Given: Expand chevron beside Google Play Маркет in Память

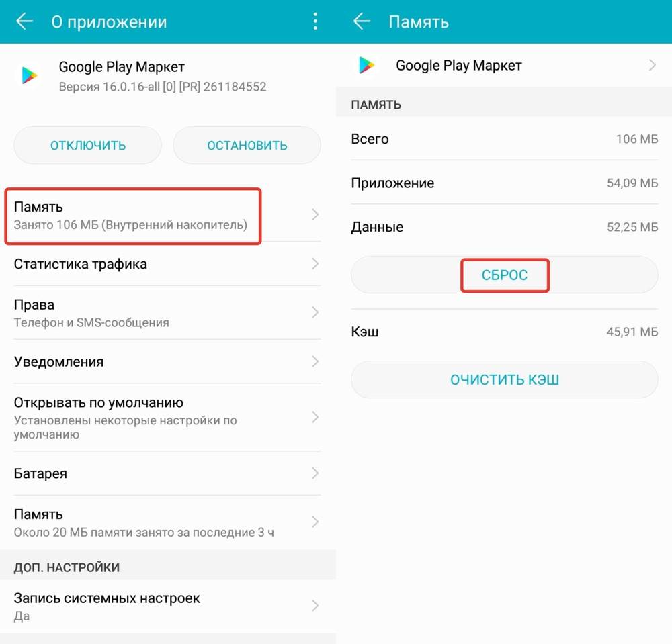Looking at the screenshot, I should tap(652, 65).
